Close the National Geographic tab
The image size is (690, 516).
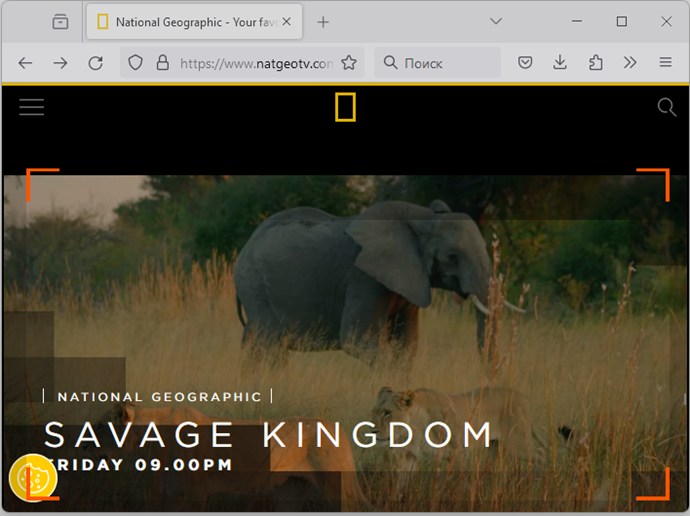coord(286,22)
